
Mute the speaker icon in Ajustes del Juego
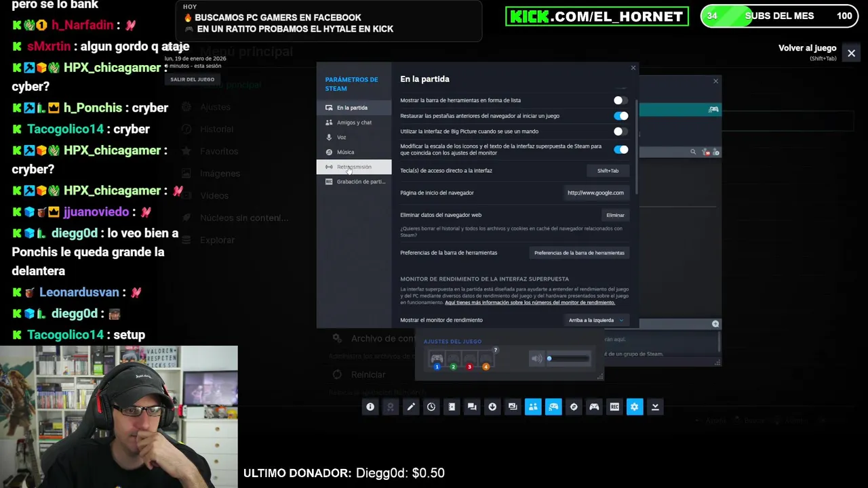click(x=536, y=359)
